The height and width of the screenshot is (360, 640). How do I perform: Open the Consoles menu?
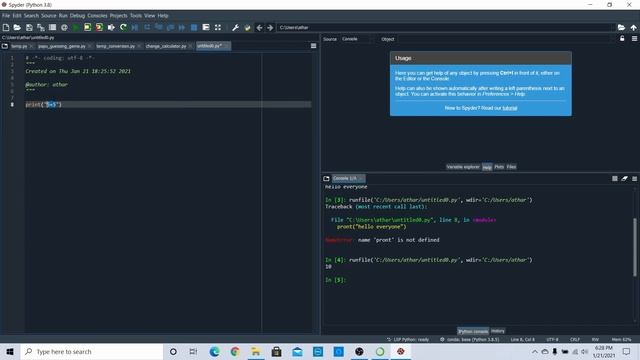(97, 16)
